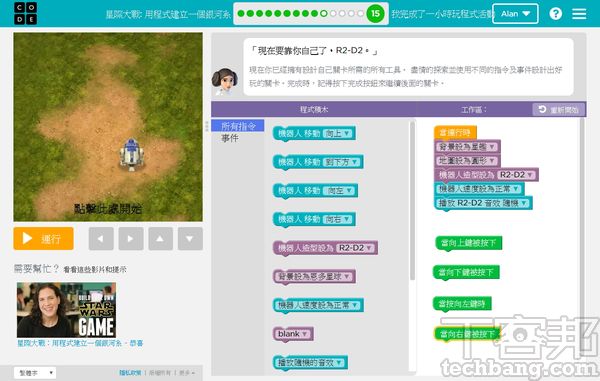Viewport: 600px width, 381px height.
Task: Open the 到下方 dropdown on the move block
Action: pos(341,162)
